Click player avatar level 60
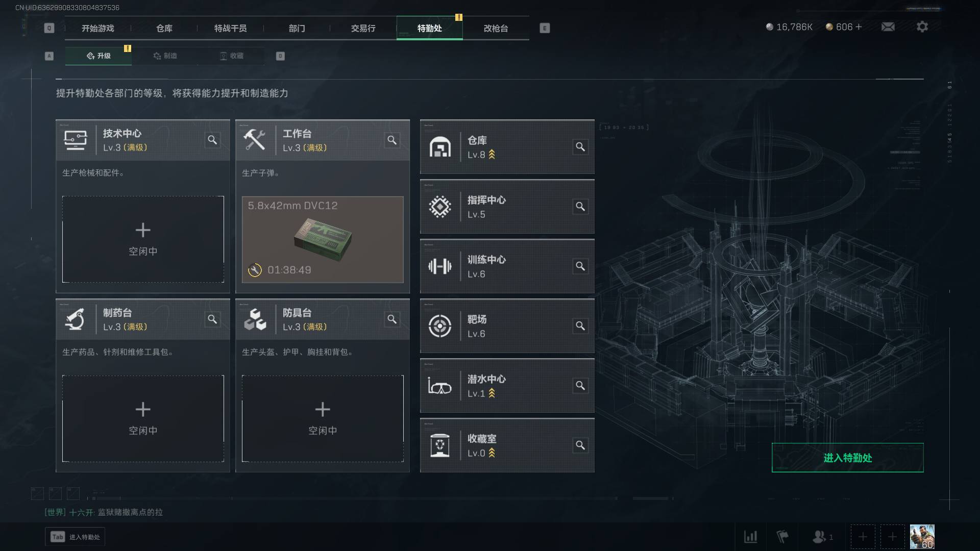This screenshot has height=551, width=980. [922, 537]
